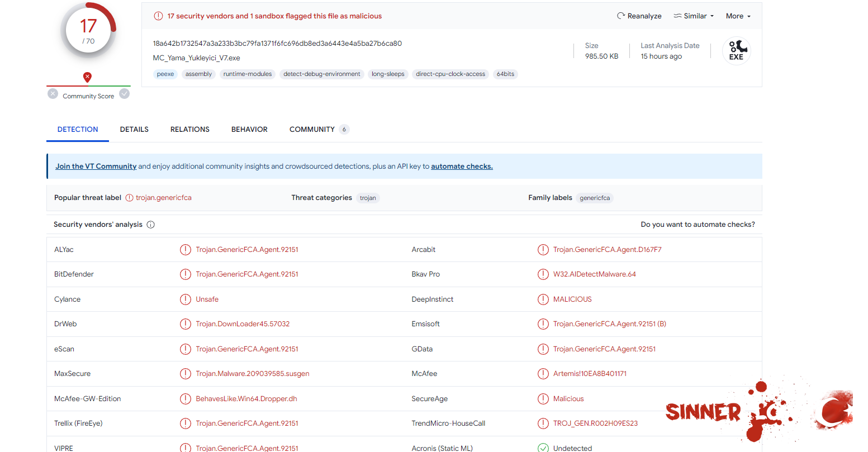Open the RELATIONS tab
Screen dimensions: 868x452
click(x=190, y=129)
